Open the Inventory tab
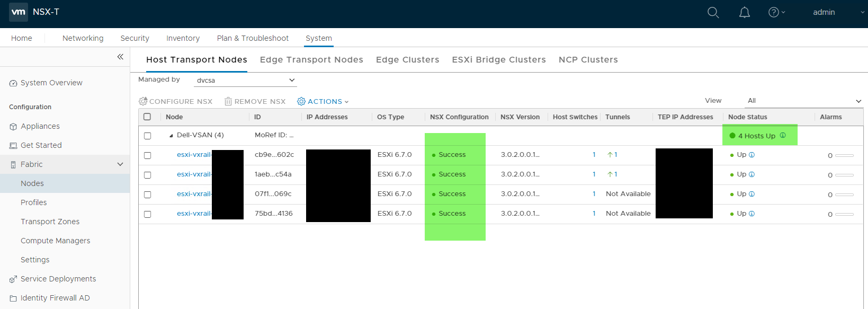Image resolution: width=868 pixels, height=309 pixels. [183, 38]
